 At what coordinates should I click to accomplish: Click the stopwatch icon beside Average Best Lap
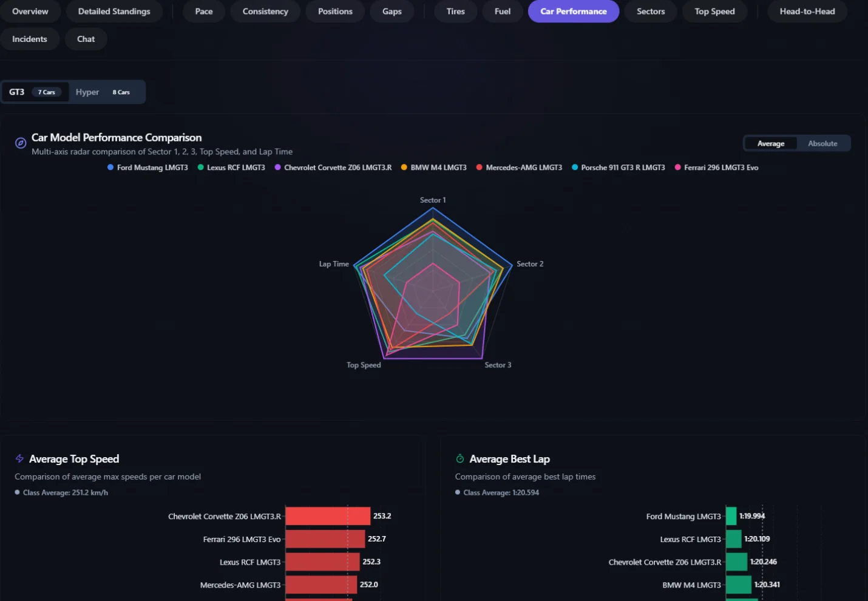coord(460,459)
